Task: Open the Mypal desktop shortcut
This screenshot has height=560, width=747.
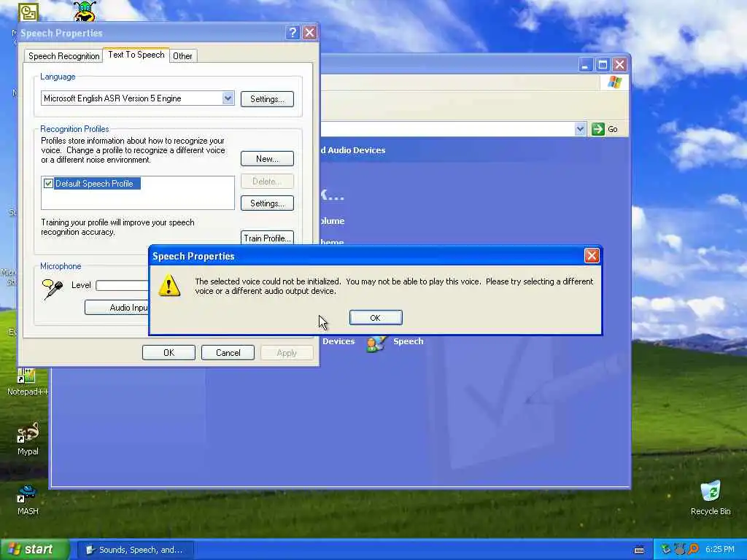Action: tap(28, 439)
